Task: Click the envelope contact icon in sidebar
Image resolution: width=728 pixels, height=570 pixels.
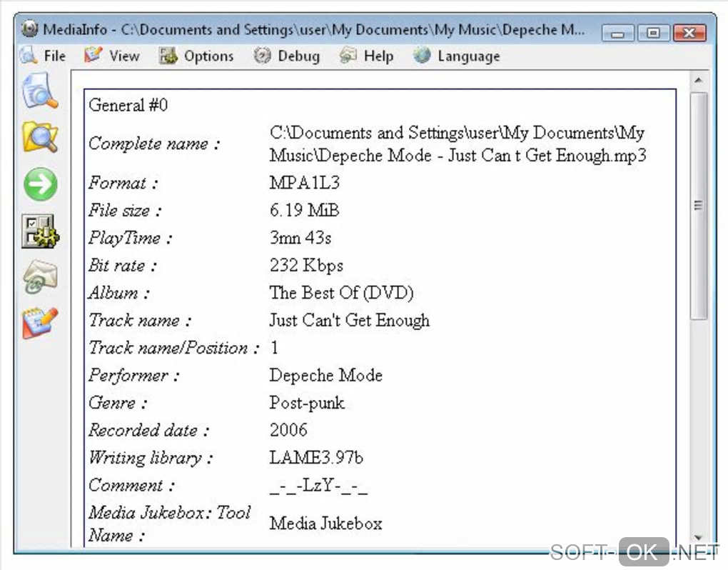Action: point(41,277)
